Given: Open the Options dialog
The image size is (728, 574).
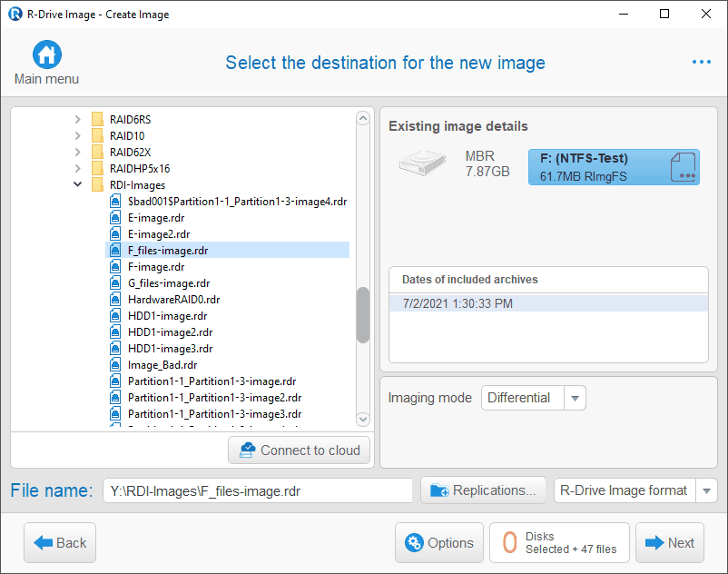Looking at the screenshot, I should coord(439,542).
